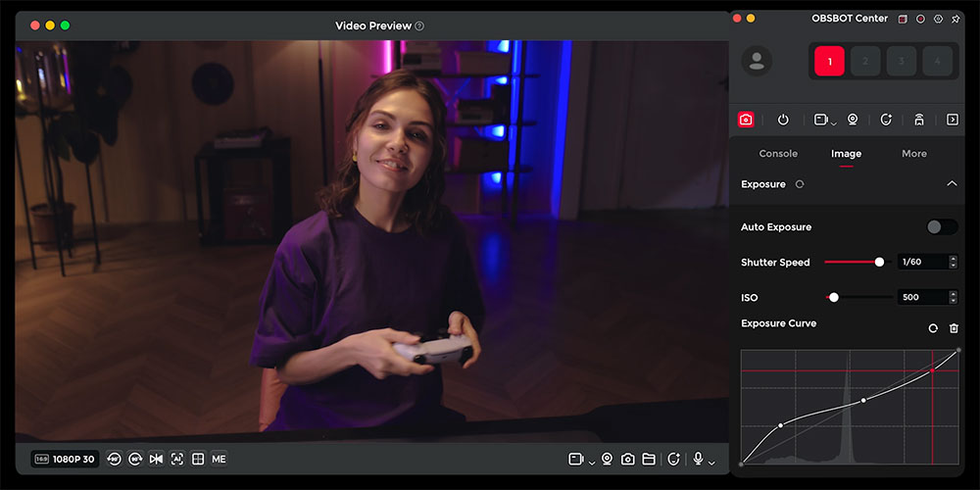Image resolution: width=980 pixels, height=490 pixels.
Task: Enable the AI framing icon in preview toolbar
Action: pos(176,459)
